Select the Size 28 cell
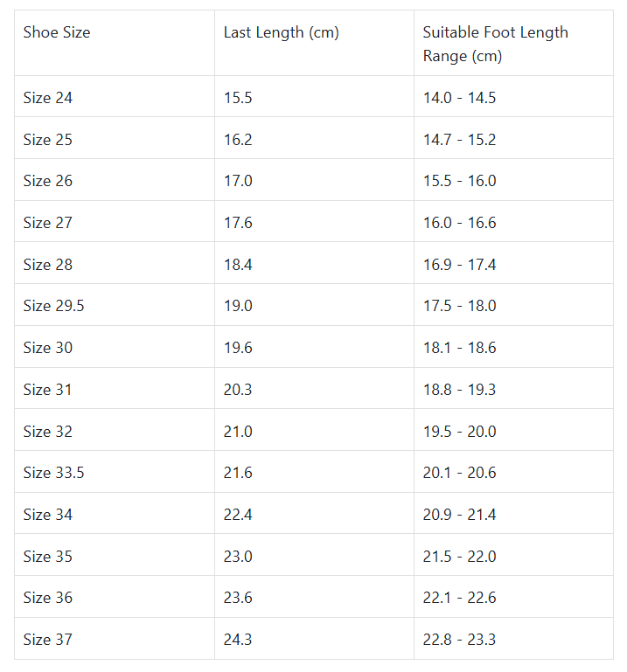 pos(48,265)
